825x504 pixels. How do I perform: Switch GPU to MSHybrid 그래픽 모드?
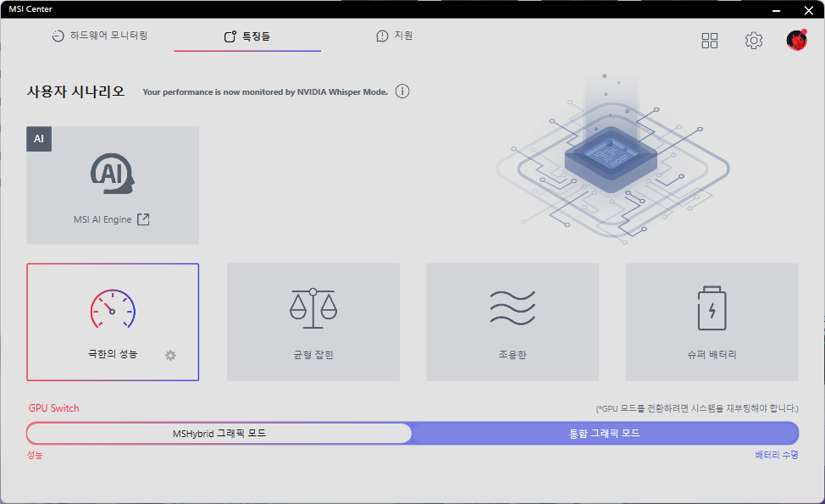tap(219, 434)
